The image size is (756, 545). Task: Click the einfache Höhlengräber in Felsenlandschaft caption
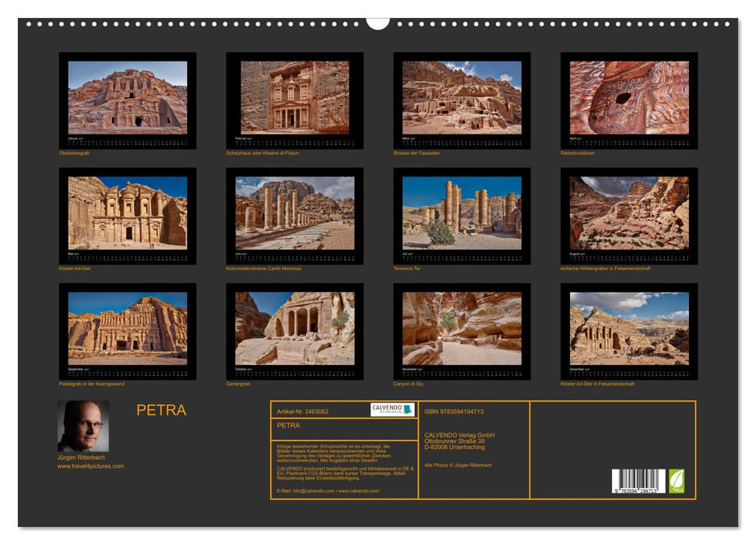tap(605, 268)
